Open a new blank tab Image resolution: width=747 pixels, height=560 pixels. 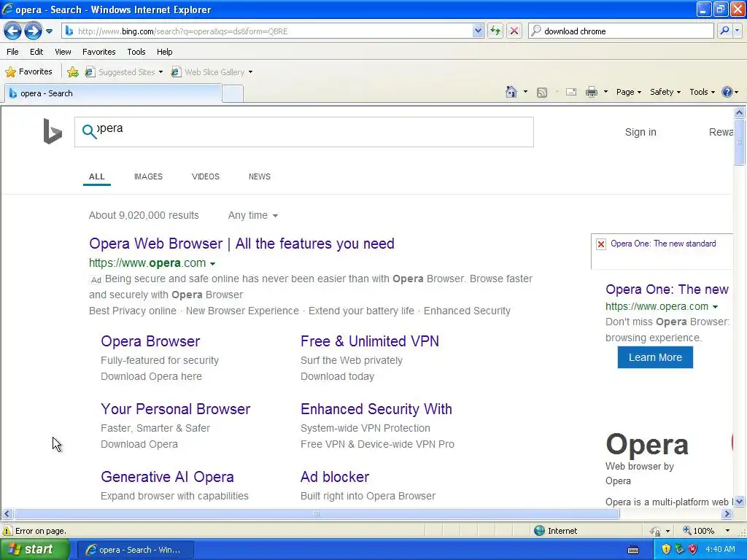pyautogui.click(x=233, y=94)
